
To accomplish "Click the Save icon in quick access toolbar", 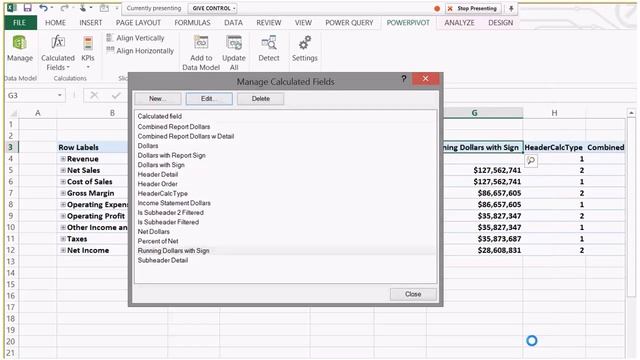I will click(x=27, y=8).
